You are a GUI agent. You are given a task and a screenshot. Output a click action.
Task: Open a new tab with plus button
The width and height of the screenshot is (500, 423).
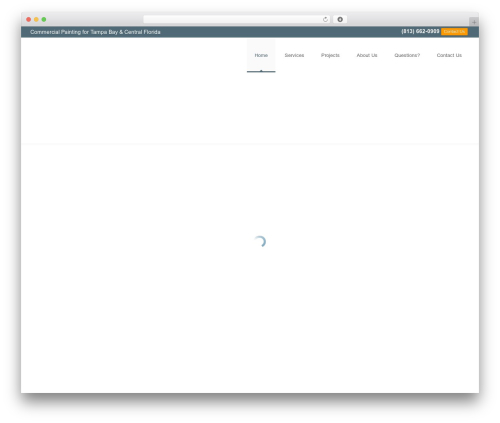(x=474, y=22)
